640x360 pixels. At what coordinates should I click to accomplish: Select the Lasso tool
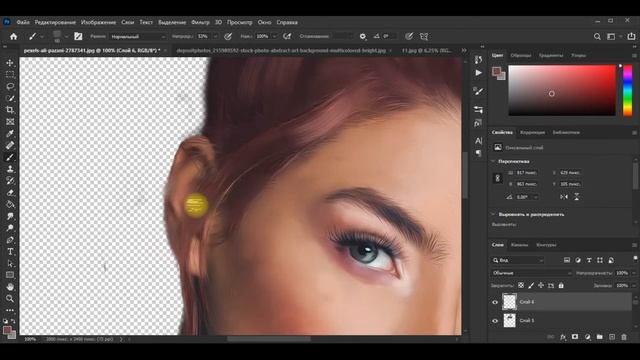coord(10,87)
